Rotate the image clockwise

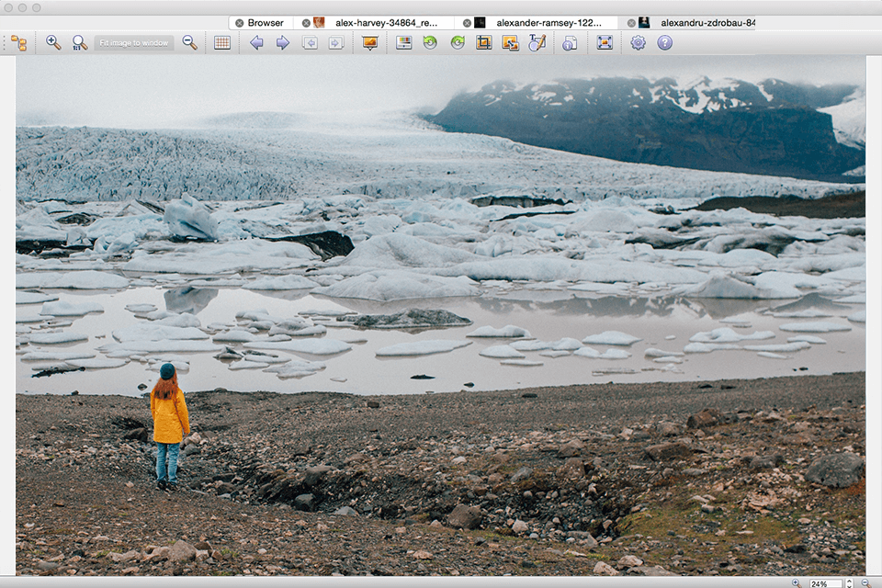pos(456,42)
